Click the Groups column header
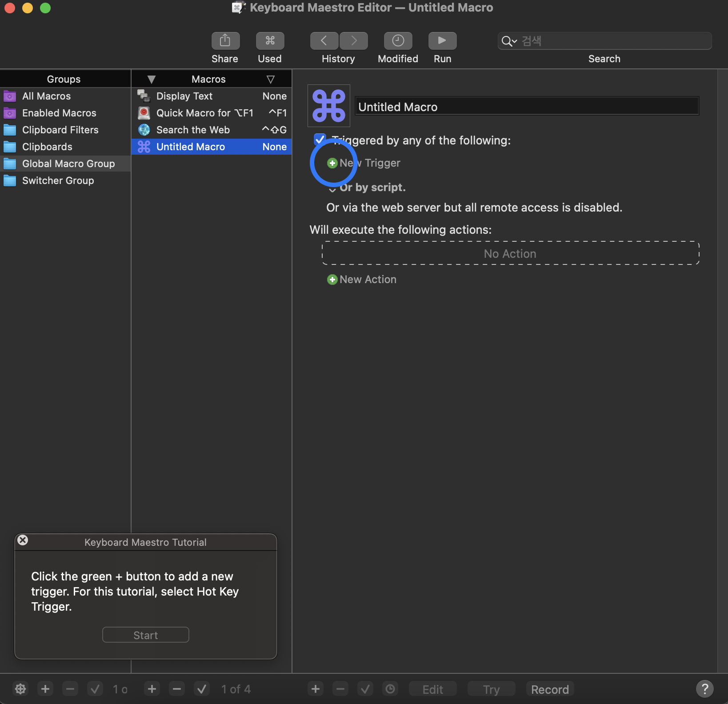 tap(64, 79)
